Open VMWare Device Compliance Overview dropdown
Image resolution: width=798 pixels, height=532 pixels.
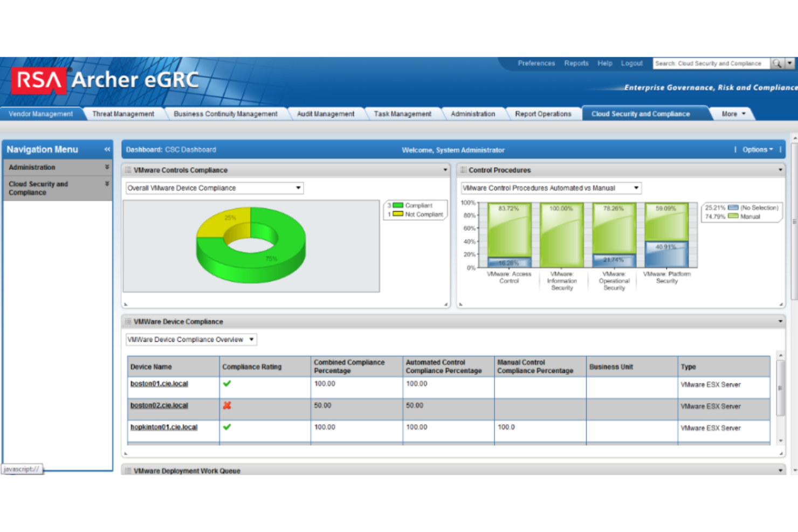[191, 340]
